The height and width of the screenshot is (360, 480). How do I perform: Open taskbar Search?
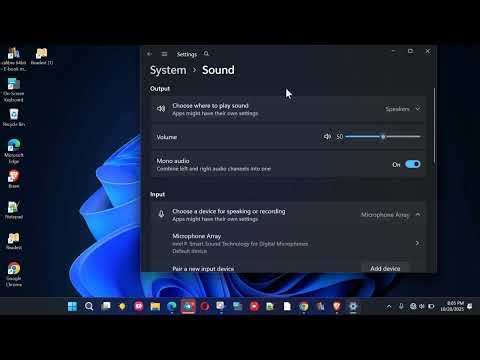point(89,306)
